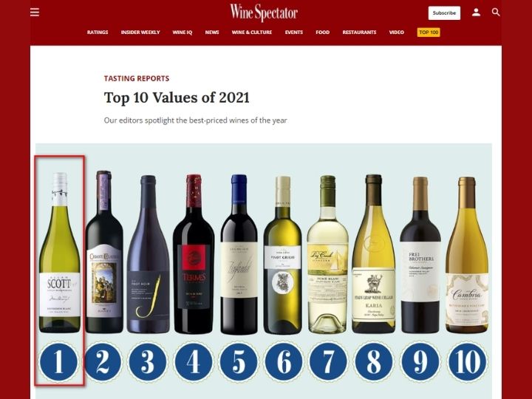Open the Restaurants nav item

point(359,33)
